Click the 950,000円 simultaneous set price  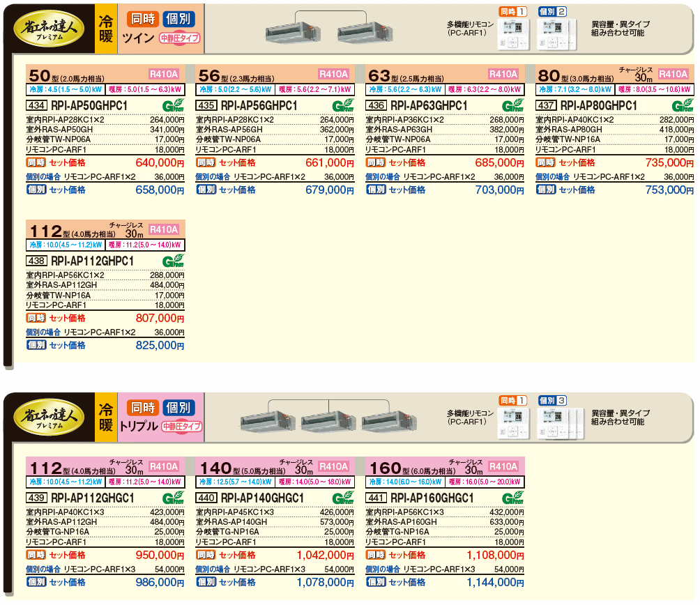160,555
